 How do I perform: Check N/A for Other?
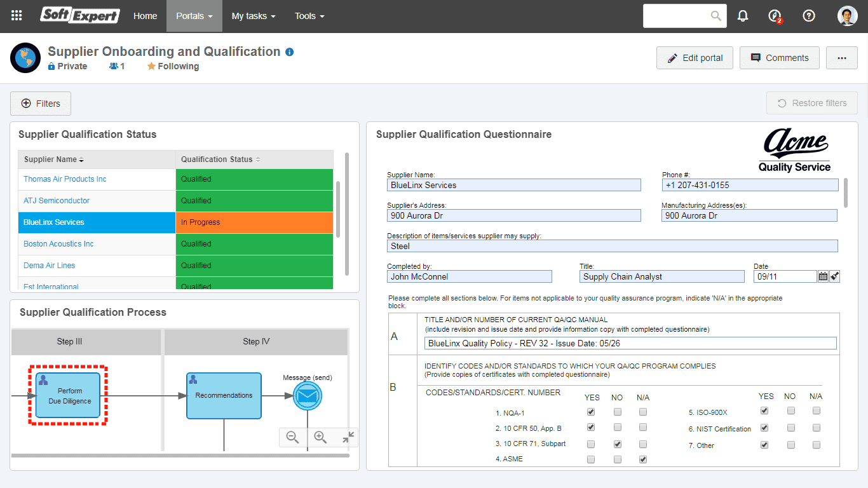click(x=817, y=445)
